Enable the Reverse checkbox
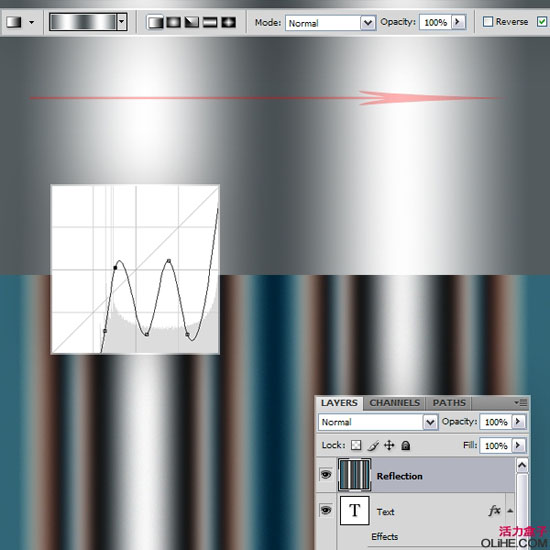This screenshot has width=550, height=550. (488, 22)
